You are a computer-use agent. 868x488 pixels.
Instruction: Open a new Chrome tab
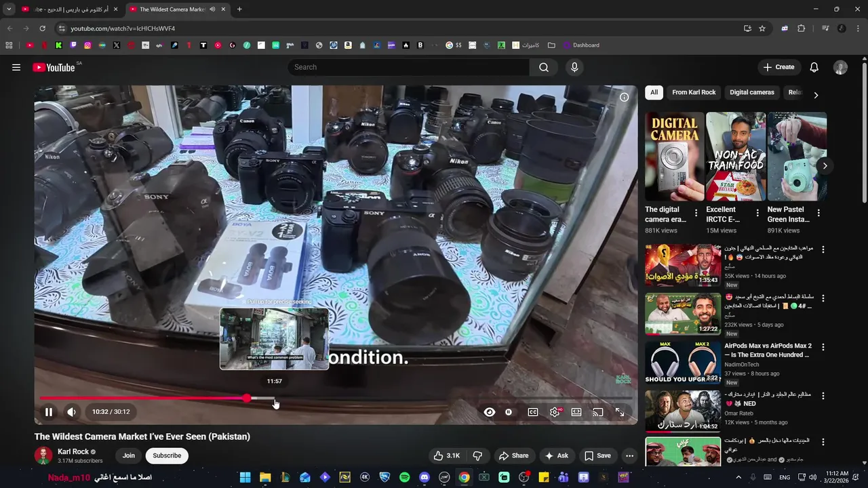pyautogui.click(x=239, y=9)
